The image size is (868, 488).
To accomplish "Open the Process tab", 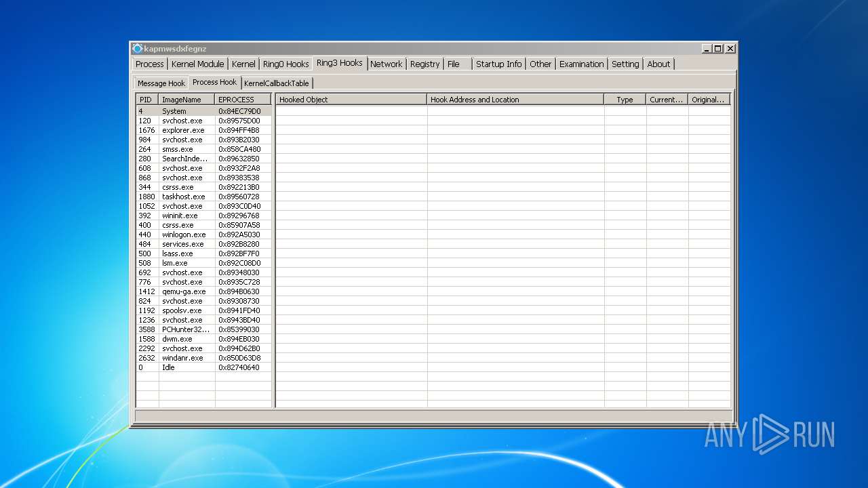I will click(x=150, y=64).
